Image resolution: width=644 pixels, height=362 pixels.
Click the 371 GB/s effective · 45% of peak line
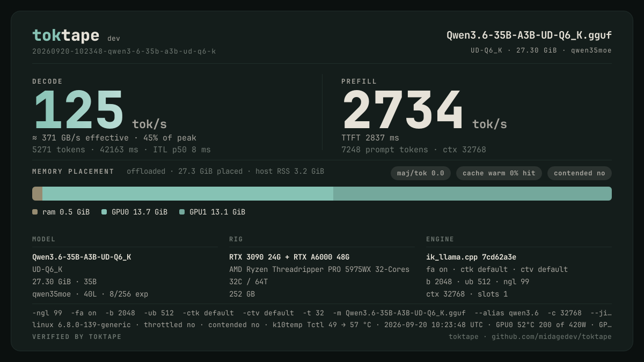click(x=114, y=138)
